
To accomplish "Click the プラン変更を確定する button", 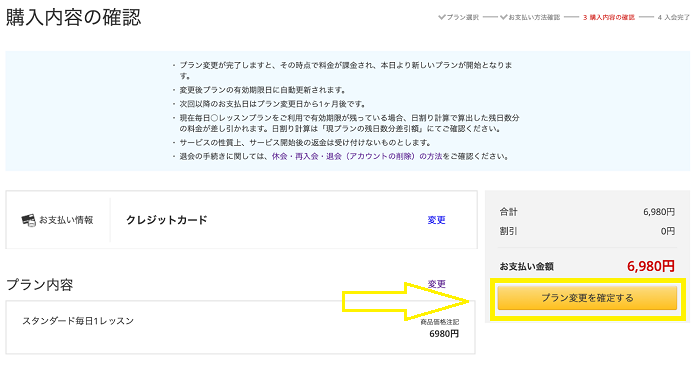I will click(x=587, y=298).
